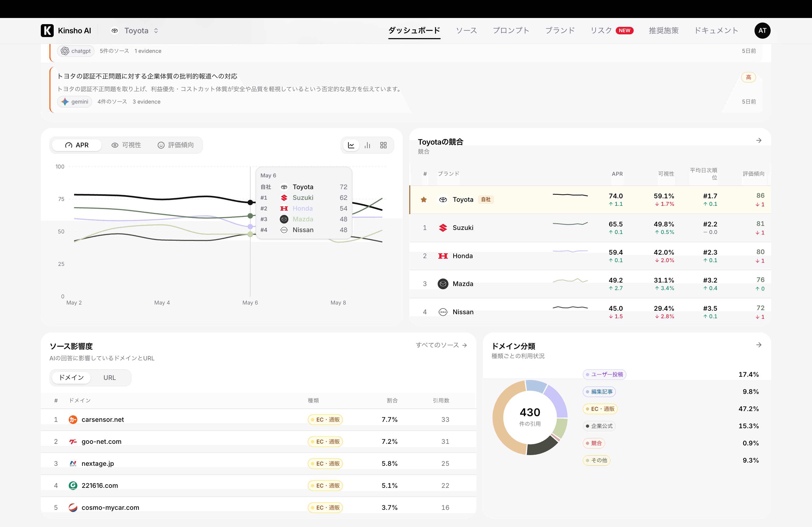Click 25 citations for nextage.jp

coord(445,464)
